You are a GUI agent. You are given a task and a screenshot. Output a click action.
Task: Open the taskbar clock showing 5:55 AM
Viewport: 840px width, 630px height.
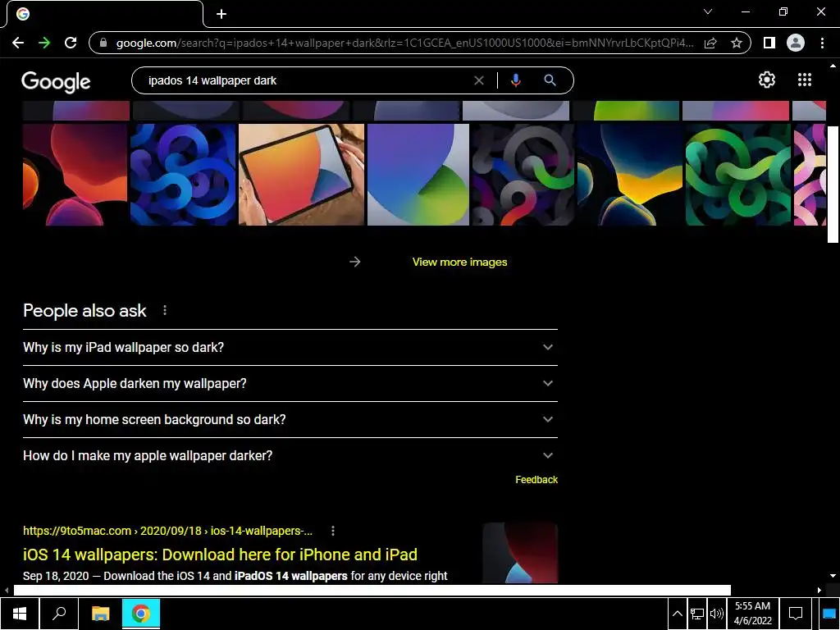[752, 614]
